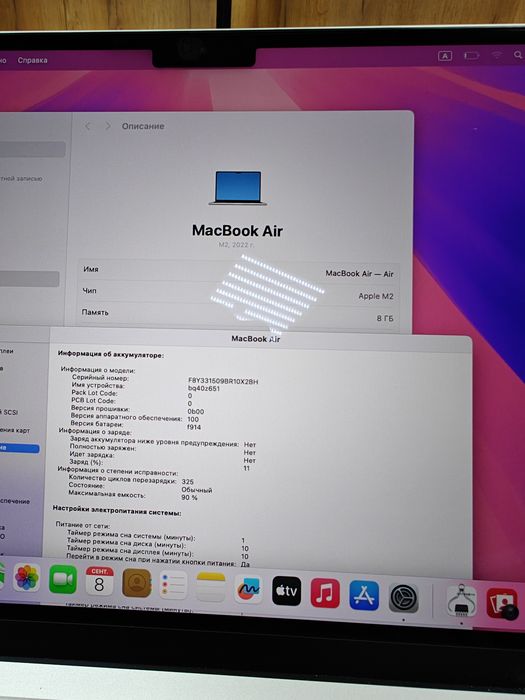This screenshot has width=525, height=700.
Task: Launch Photo Booth from the Dock
Action: click(x=502, y=603)
